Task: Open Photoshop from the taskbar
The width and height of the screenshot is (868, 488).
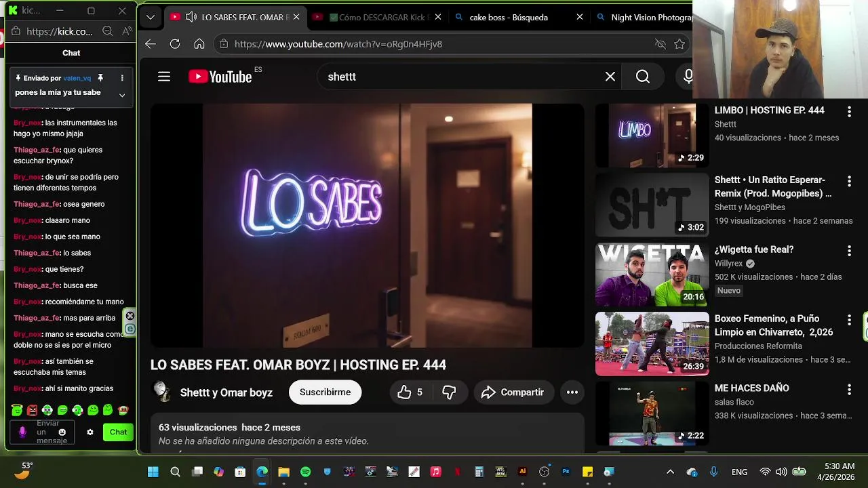Action: pyautogui.click(x=566, y=472)
